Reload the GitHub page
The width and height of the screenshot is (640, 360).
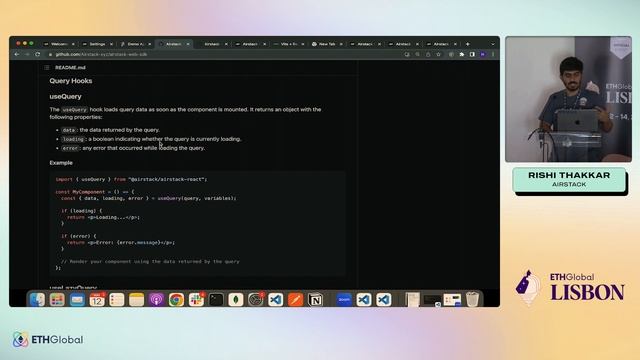click(38, 54)
